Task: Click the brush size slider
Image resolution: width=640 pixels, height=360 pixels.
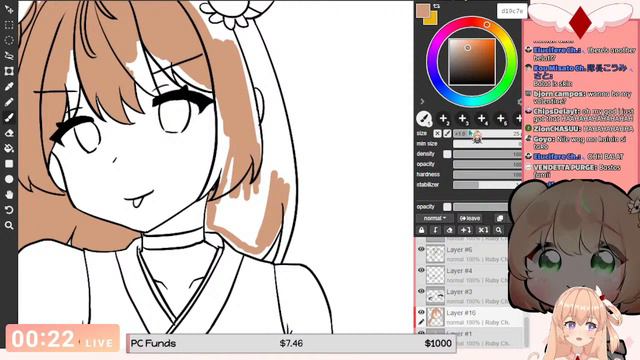Action: tap(487, 133)
